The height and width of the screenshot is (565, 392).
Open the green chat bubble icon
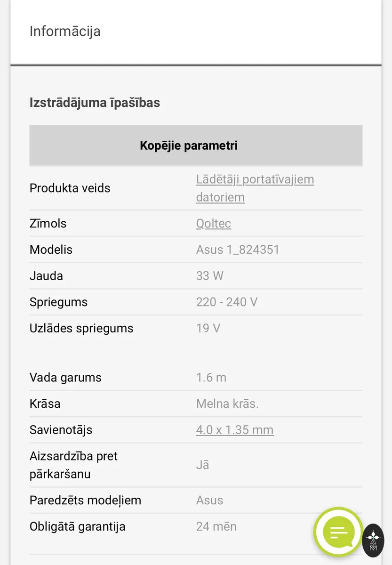pyautogui.click(x=339, y=533)
